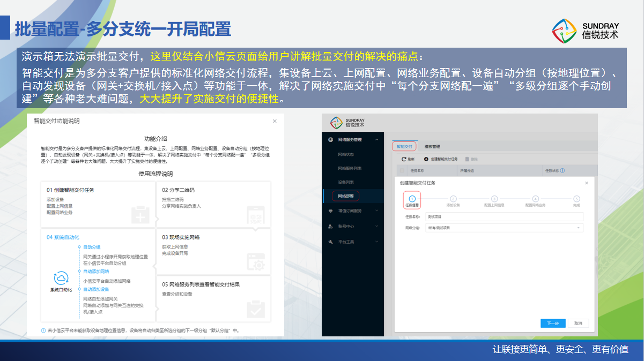Click the 刷新 refresh icon in the toolbar
This screenshot has width=644, height=361.
404,159
